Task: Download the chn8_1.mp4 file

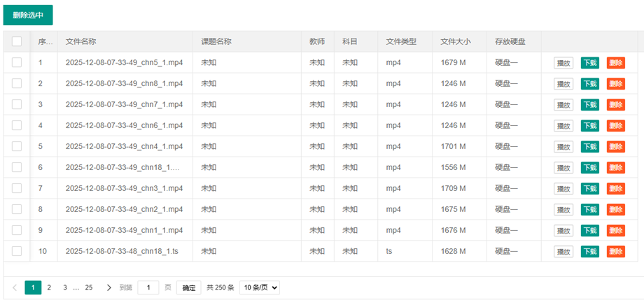Action: tap(589, 84)
